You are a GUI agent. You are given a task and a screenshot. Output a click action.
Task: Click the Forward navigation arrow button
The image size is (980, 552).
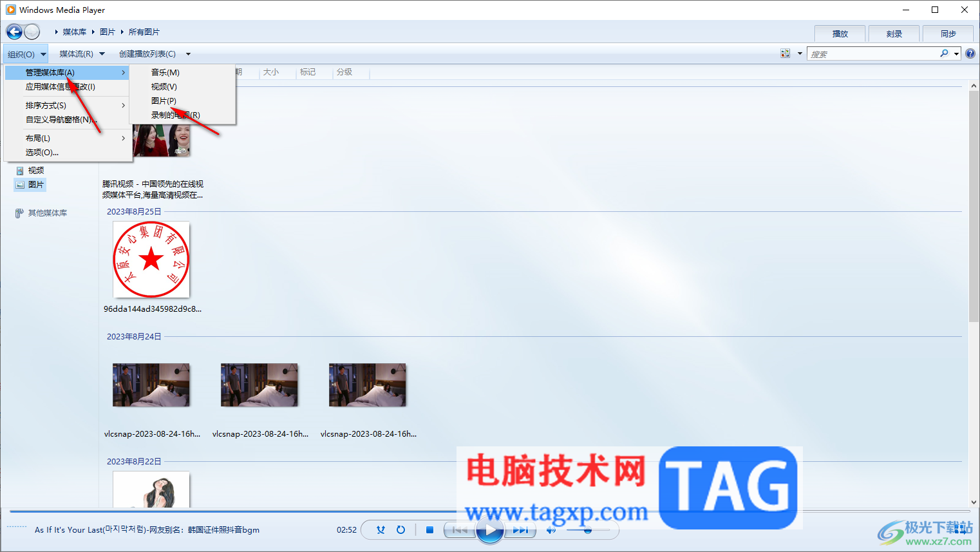coord(32,32)
